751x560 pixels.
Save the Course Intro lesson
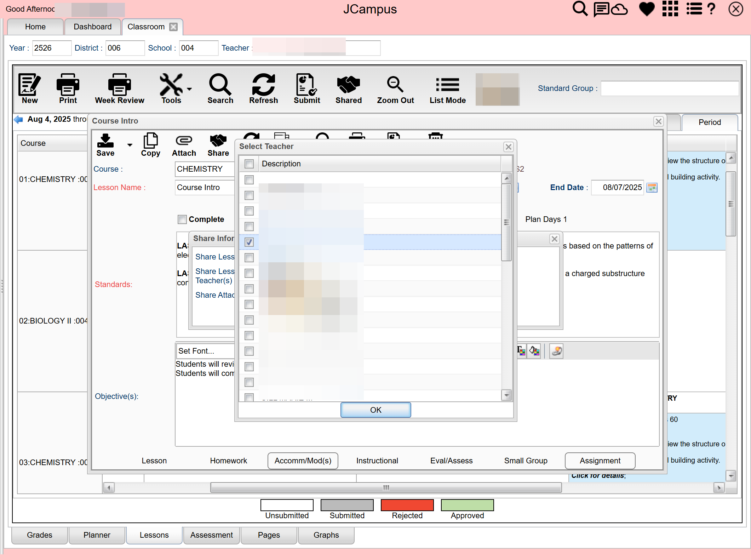(105, 141)
